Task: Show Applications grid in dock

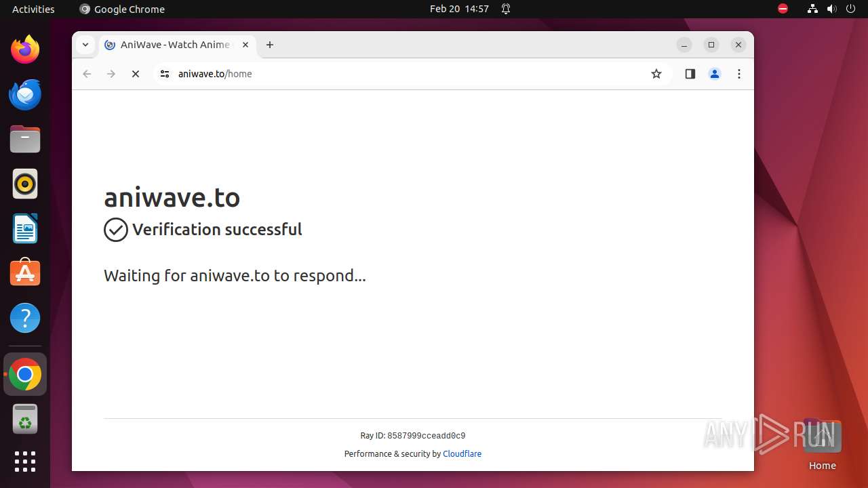Action: (x=25, y=462)
